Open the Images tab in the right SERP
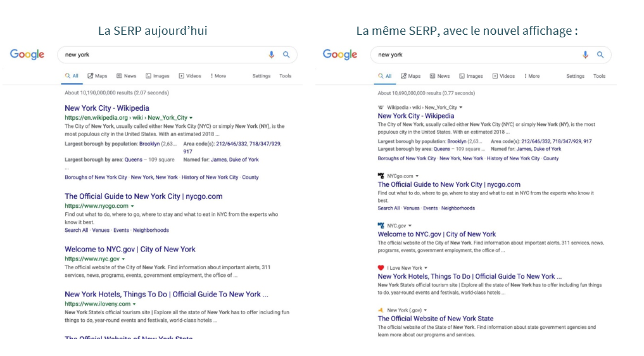The width and height of the screenshot is (644, 356). 470,76
